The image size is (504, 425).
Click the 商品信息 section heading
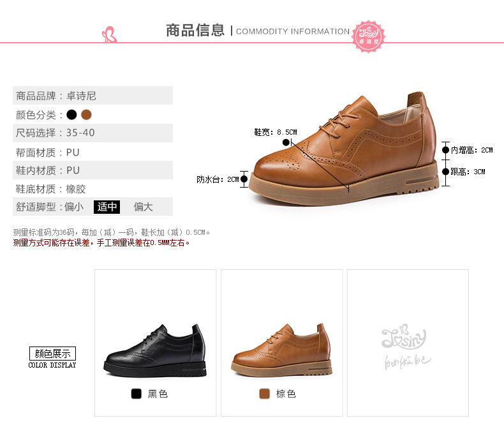(x=195, y=31)
